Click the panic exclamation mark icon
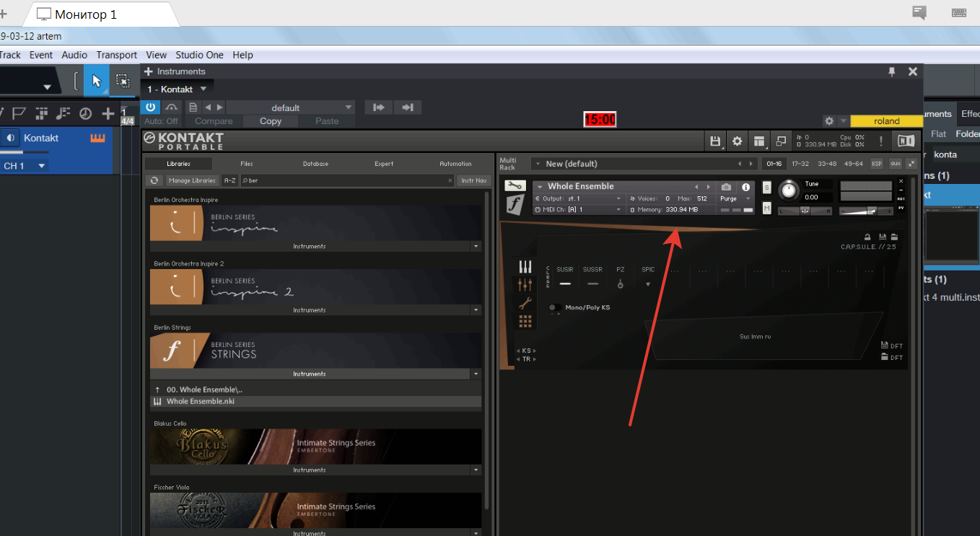 coord(880,141)
